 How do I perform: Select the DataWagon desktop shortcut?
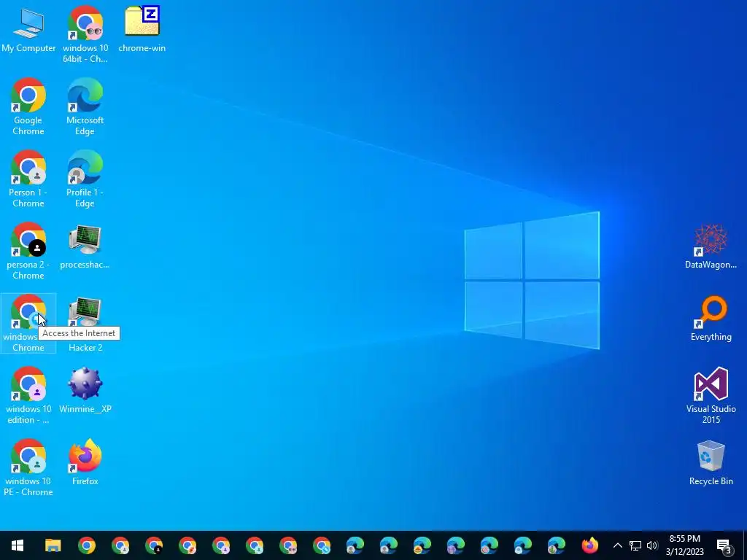coord(711,246)
